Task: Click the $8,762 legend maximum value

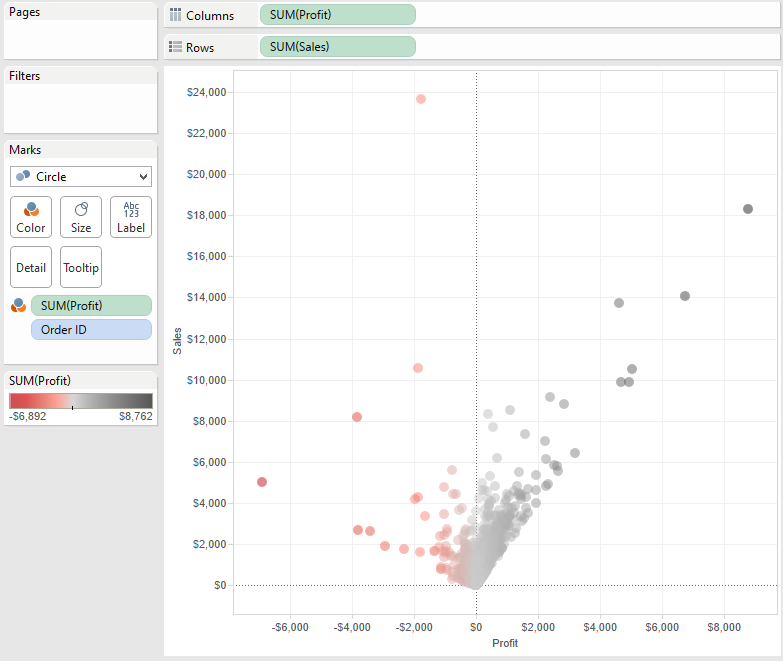Action: [135, 416]
